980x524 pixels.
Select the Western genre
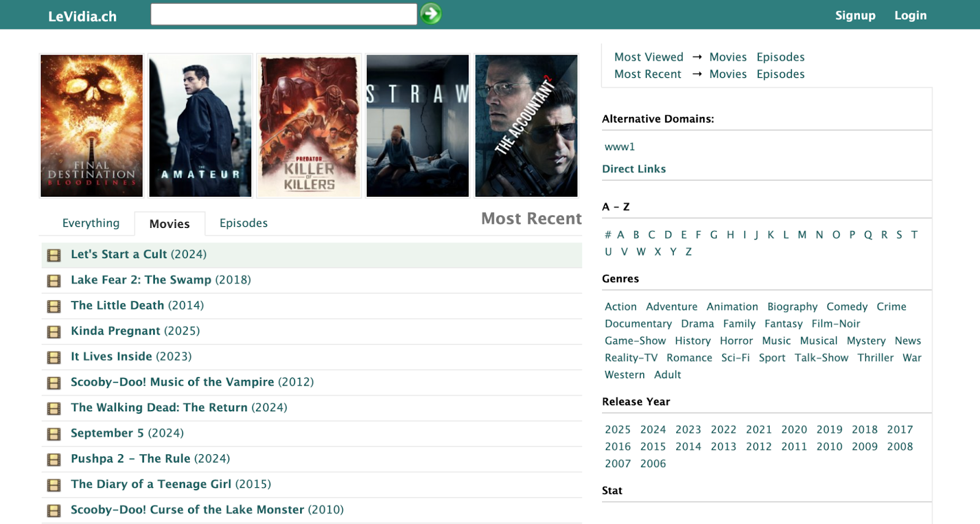point(625,375)
